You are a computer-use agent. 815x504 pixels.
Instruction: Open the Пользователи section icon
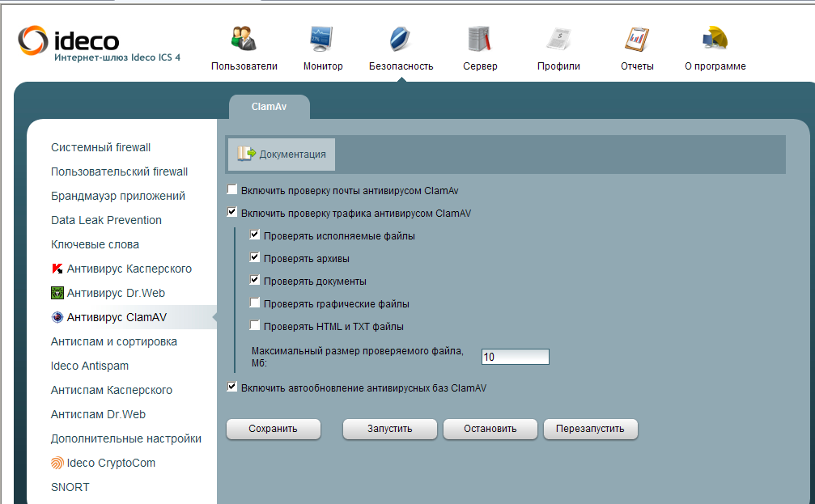tap(244, 39)
